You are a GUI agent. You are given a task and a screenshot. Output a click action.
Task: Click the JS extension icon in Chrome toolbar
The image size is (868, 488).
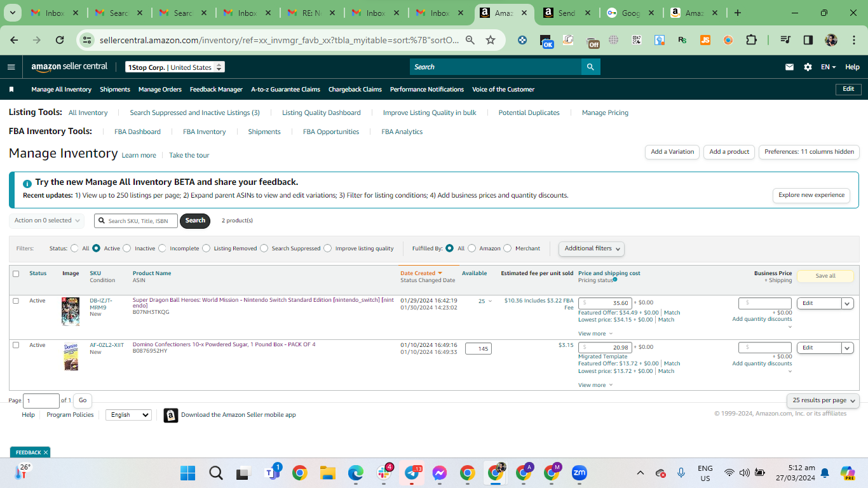[705, 40]
